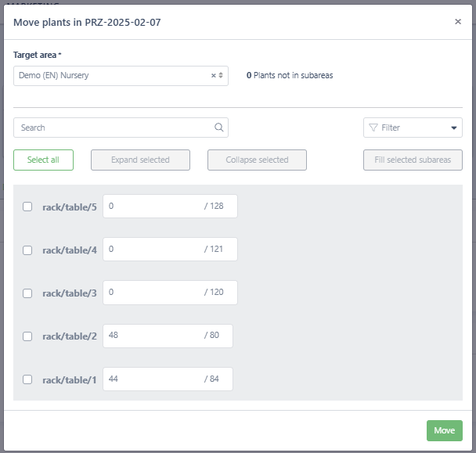Close the Move plants dialog
The height and width of the screenshot is (453, 476).
458,22
